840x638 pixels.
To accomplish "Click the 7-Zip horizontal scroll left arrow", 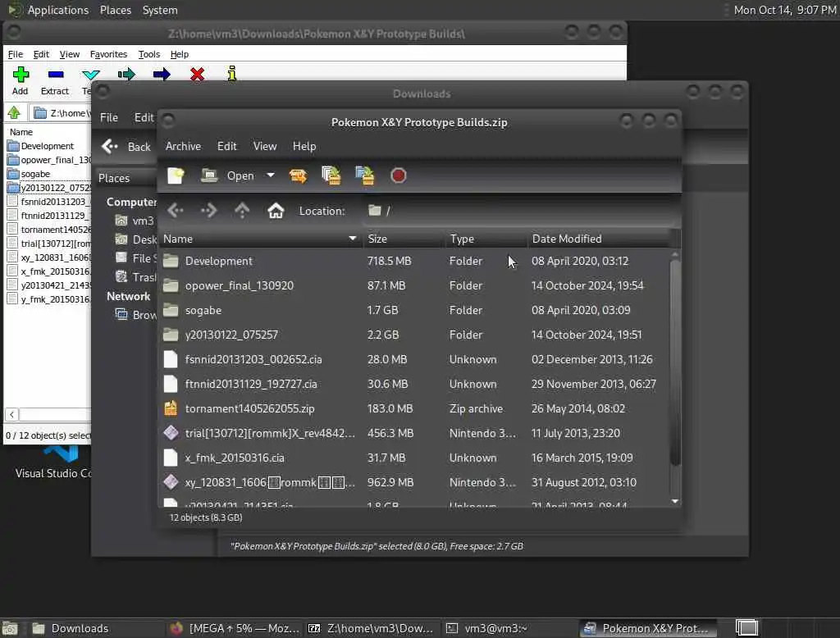I will (x=11, y=414).
